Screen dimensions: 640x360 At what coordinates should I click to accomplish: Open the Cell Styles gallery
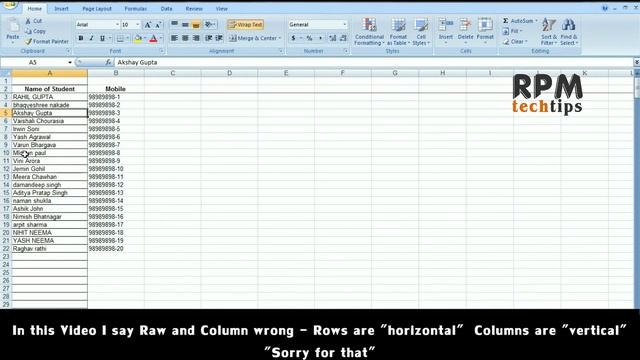pos(421,32)
